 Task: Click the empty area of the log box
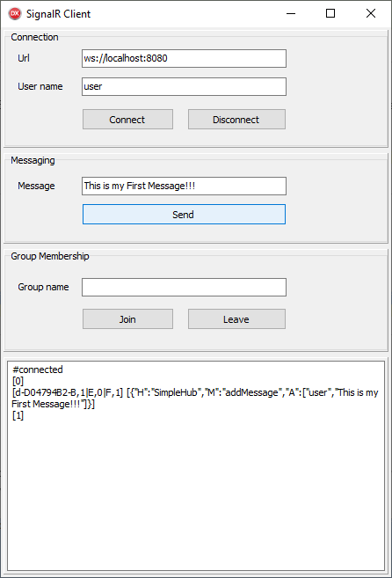195,494
